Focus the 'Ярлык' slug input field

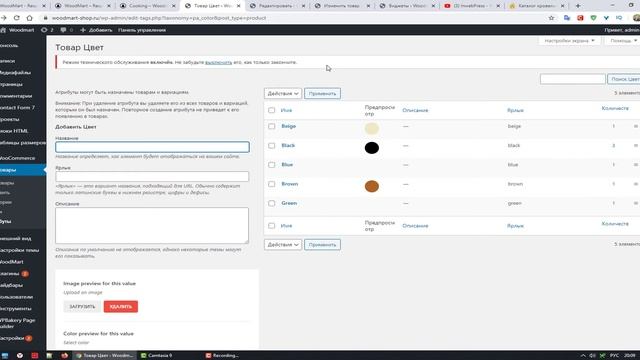[x=152, y=176]
